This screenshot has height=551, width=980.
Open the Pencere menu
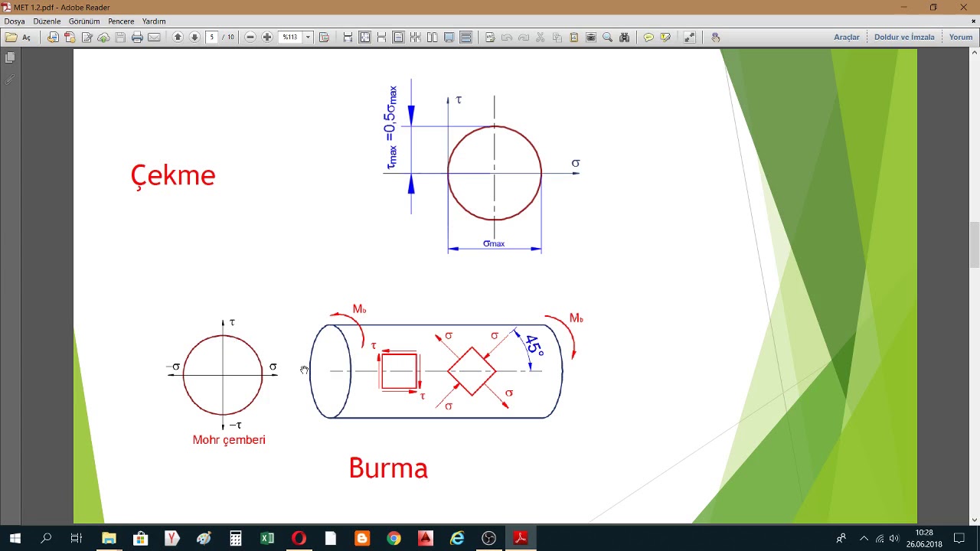pyautogui.click(x=121, y=21)
